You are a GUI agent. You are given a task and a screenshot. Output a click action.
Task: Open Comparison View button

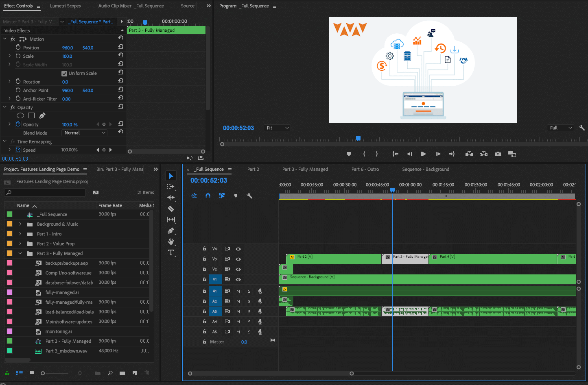click(x=512, y=154)
